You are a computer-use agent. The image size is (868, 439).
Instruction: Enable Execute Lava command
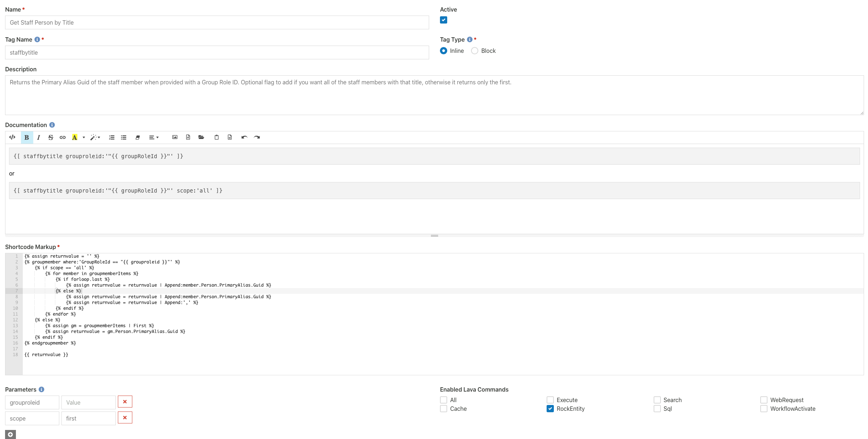(550, 400)
